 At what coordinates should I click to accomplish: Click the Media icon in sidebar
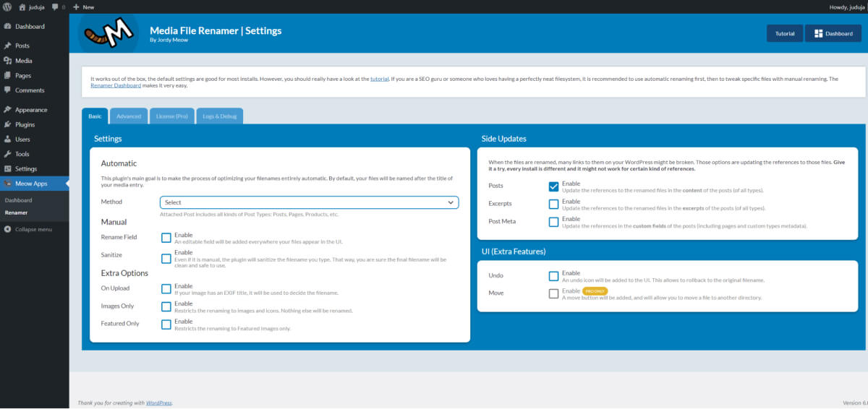(8, 61)
